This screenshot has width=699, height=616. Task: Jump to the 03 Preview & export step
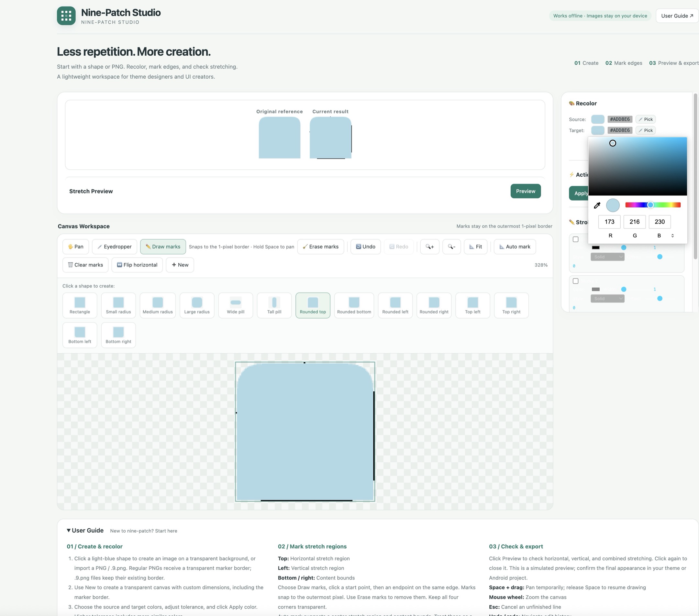pos(674,63)
